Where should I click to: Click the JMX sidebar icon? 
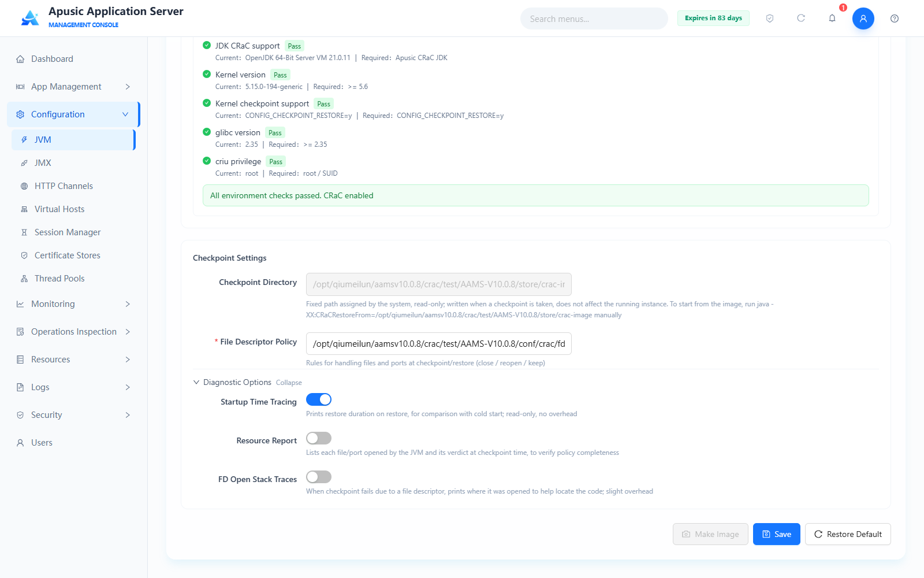tap(24, 163)
